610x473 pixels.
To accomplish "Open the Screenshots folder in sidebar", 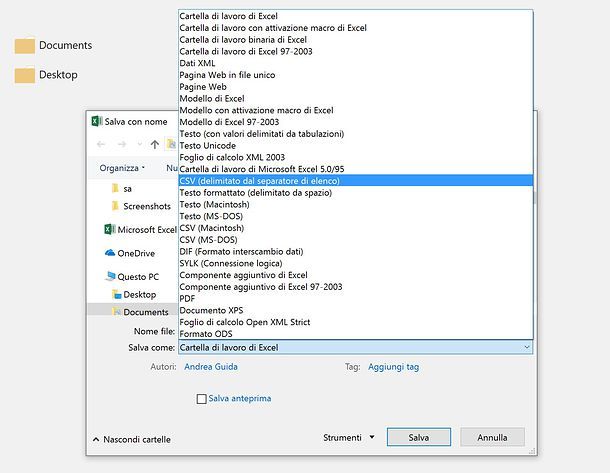I will (145, 205).
